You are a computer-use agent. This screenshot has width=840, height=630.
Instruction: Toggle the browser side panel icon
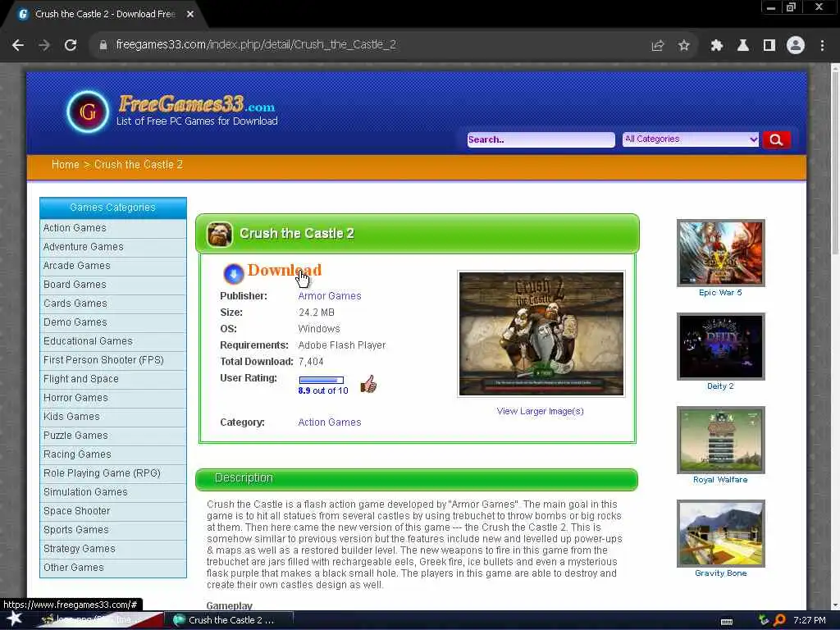click(769, 46)
